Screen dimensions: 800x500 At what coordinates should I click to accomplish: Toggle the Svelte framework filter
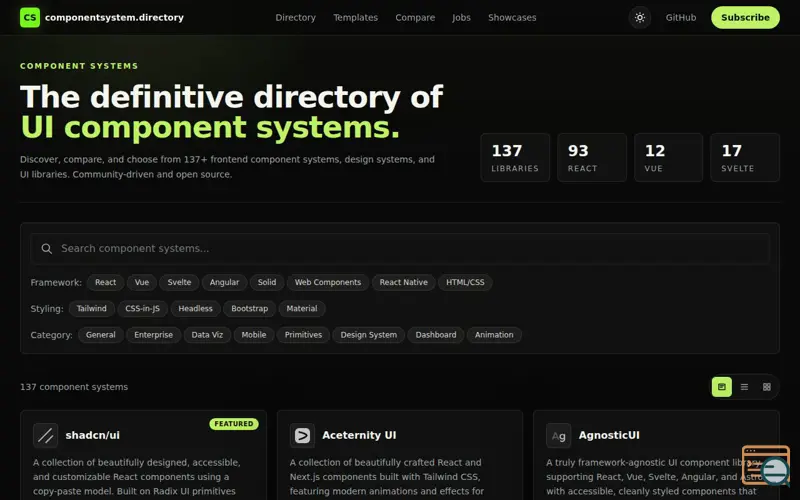point(179,282)
